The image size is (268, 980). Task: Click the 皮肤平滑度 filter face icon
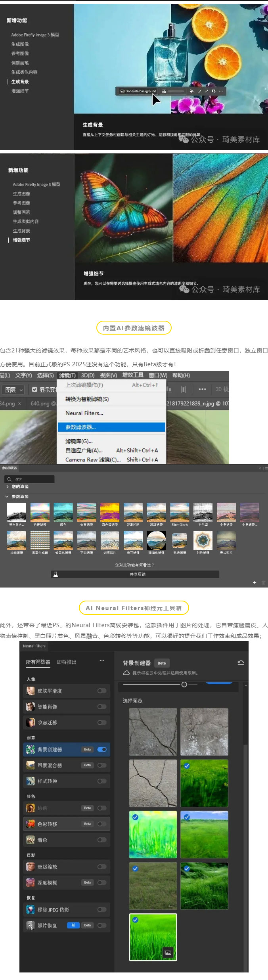point(31,691)
